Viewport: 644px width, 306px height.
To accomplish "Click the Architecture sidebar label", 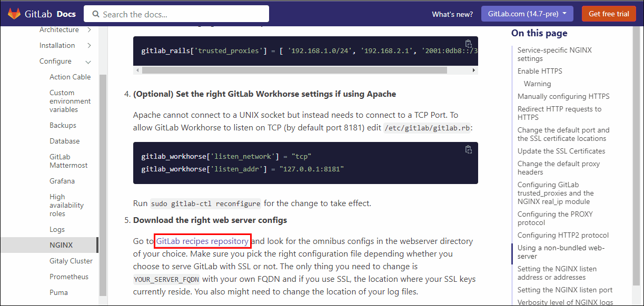I will (59, 30).
